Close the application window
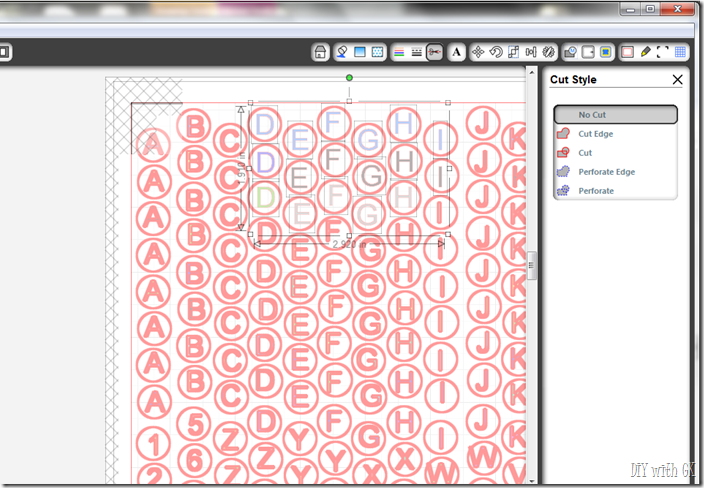 [678, 9]
